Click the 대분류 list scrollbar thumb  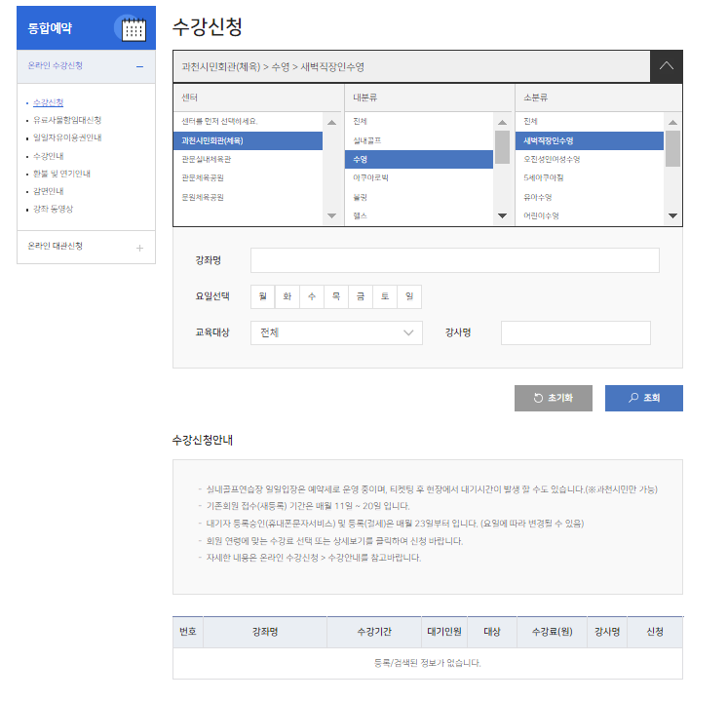(x=502, y=148)
